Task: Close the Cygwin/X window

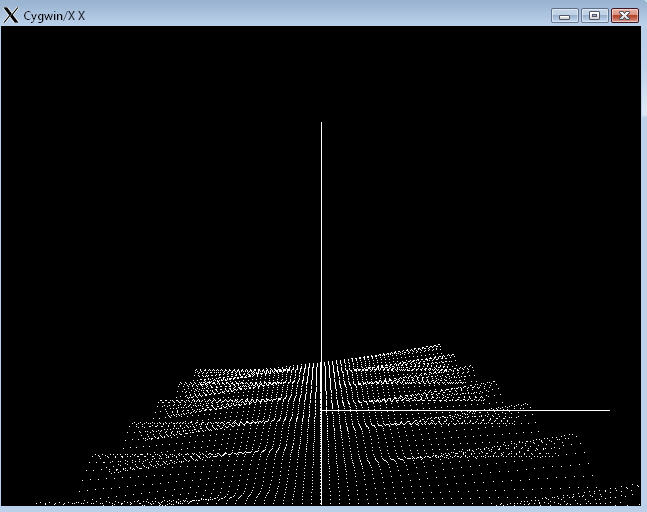Action: [x=624, y=15]
